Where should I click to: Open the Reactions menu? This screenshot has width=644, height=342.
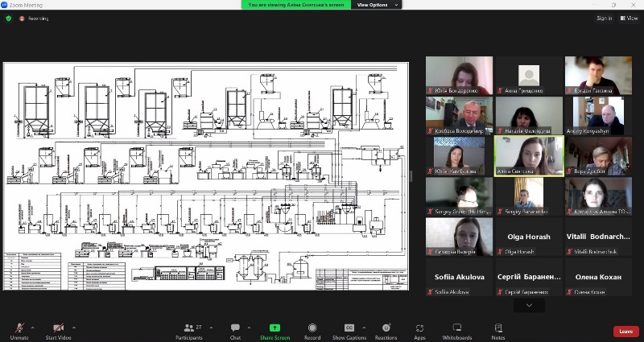(386, 331)
